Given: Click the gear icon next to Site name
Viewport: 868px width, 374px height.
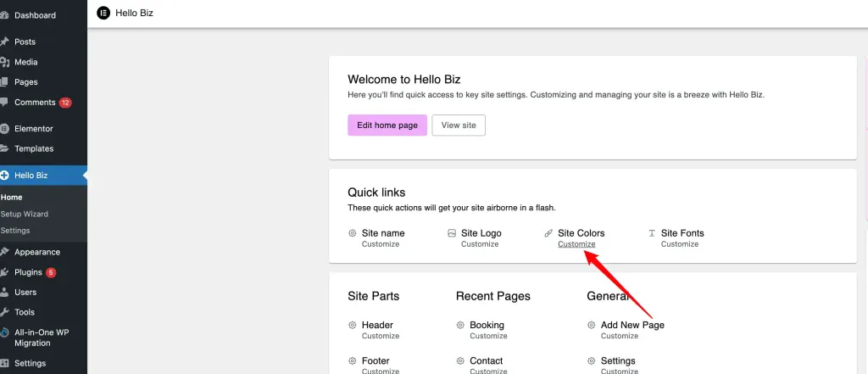Looking at the screenshot, I should pyautogui.click(x=352, y=233).
